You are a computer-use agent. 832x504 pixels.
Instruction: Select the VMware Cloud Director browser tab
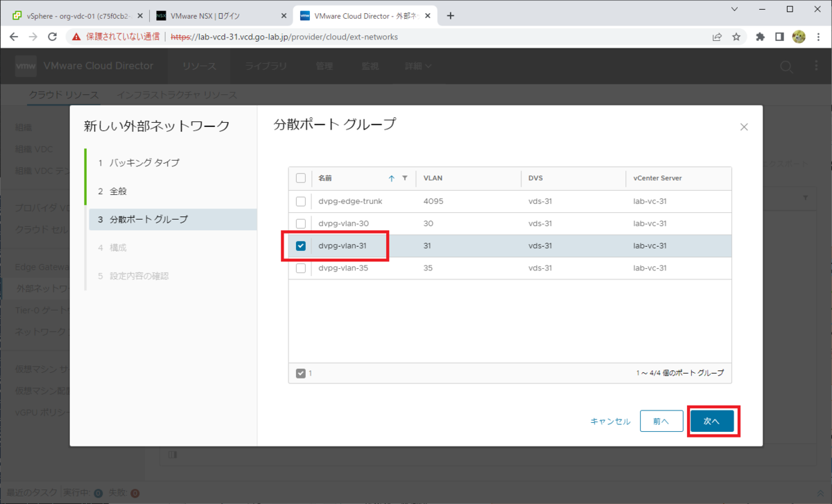[x=364, y=16]
